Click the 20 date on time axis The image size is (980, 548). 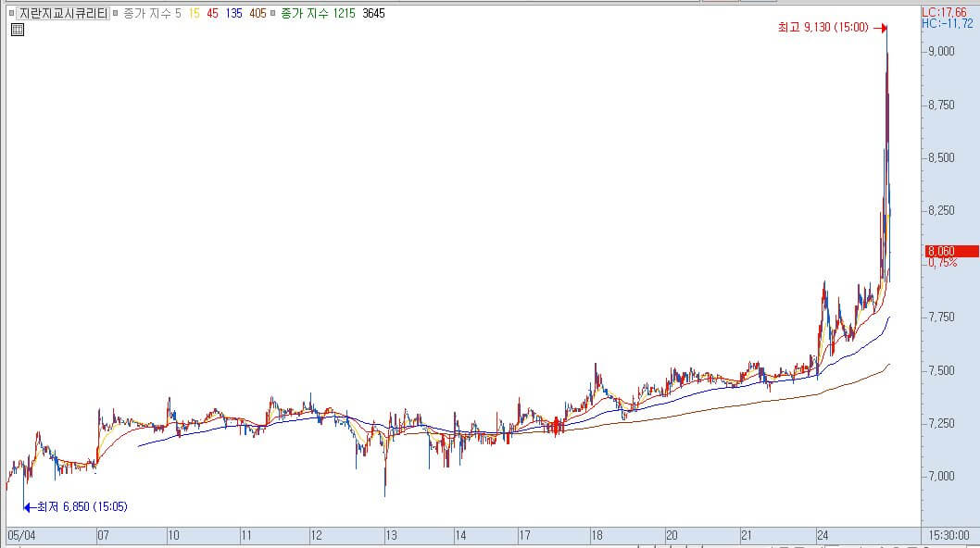click(x=672, y=535)
